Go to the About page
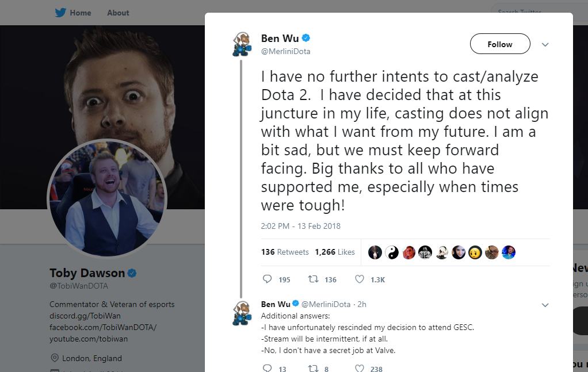Viewport: 588px width, 372px height. [118, 13]
